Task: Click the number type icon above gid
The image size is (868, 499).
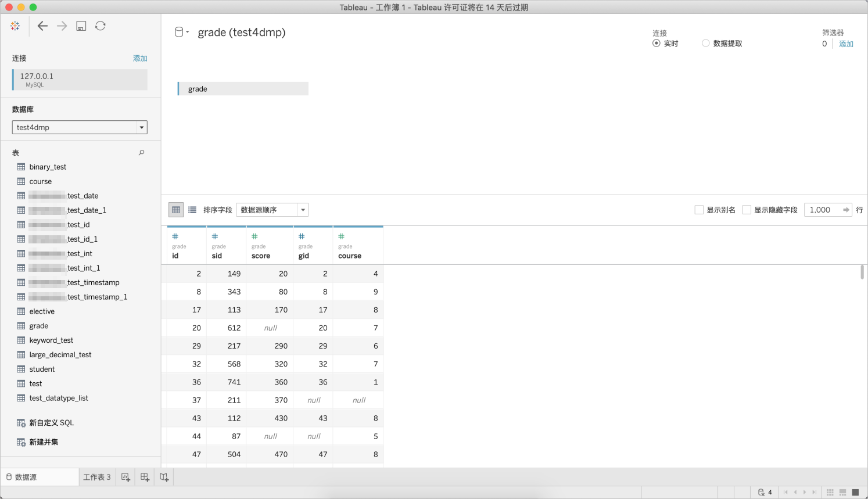Action: coord(302,236)
